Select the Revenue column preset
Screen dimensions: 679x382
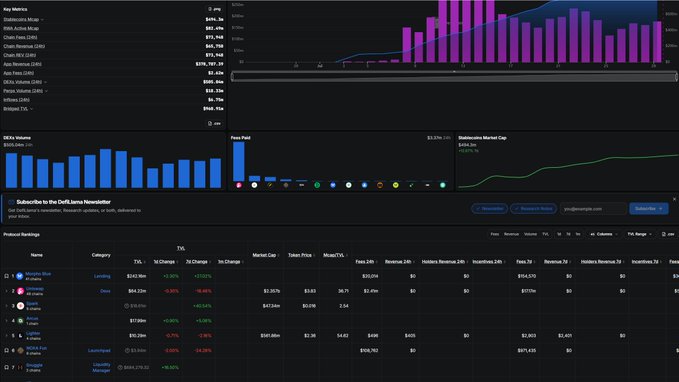[x=511, y=234]
